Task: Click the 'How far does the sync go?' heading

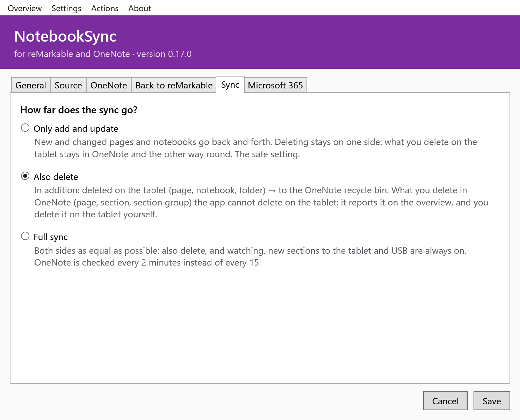Action: (x=79, y=110)
